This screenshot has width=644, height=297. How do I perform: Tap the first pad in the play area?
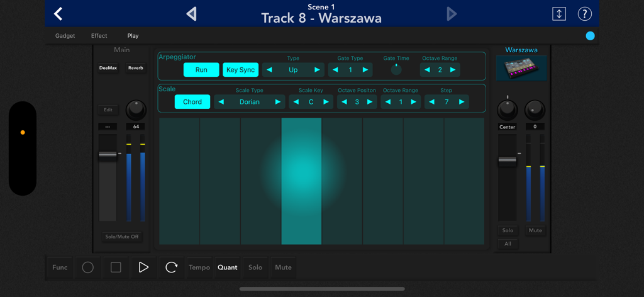pyautogui.click(x=179, y=181)
